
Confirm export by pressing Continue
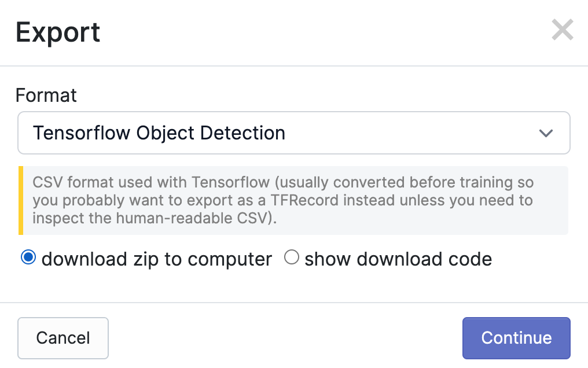pos(516,338)
